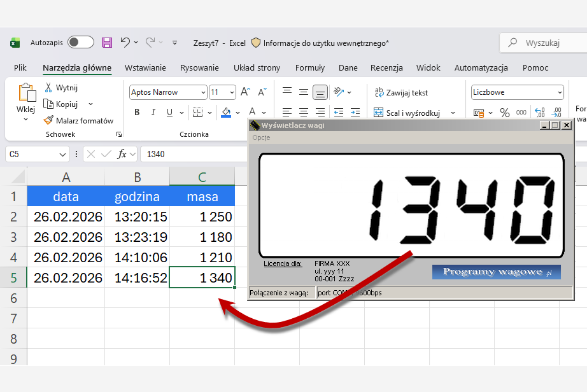The image size is (587, 392).
Task: Open the Name Box dropdown for C5
Action: tap(63, 154)
